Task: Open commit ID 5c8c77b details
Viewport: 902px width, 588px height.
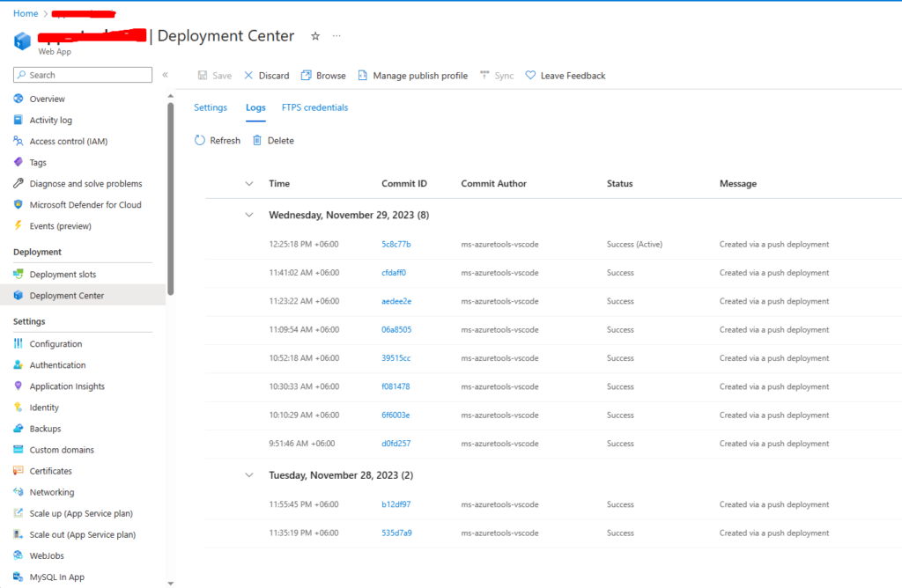Action: [x=396, y=245]
